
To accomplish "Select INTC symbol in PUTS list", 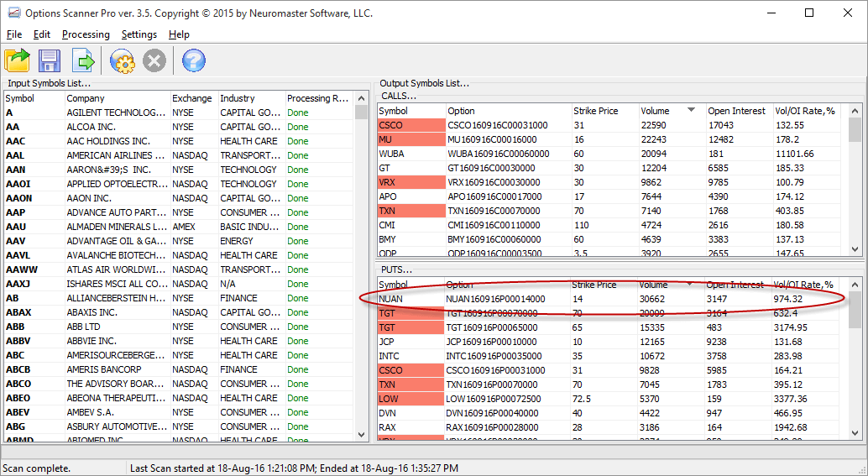I will [389, 356].
